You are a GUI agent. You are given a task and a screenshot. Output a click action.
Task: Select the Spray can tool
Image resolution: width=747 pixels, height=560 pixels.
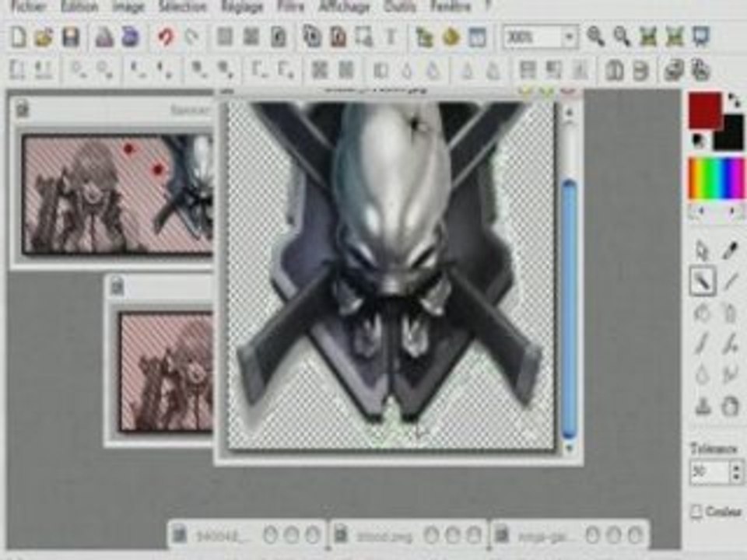pos(729,313)
